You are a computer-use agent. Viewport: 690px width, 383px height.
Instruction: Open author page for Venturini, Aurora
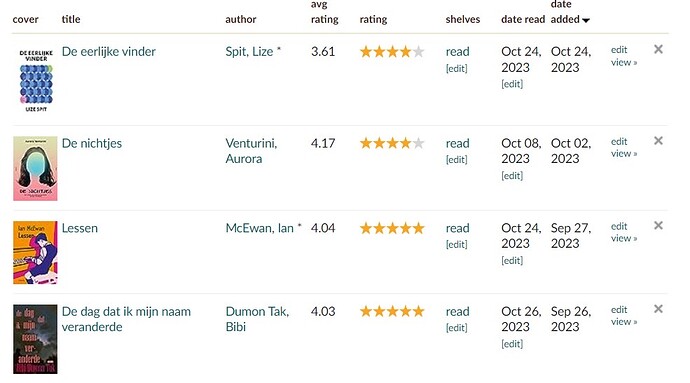coord(251,151)
